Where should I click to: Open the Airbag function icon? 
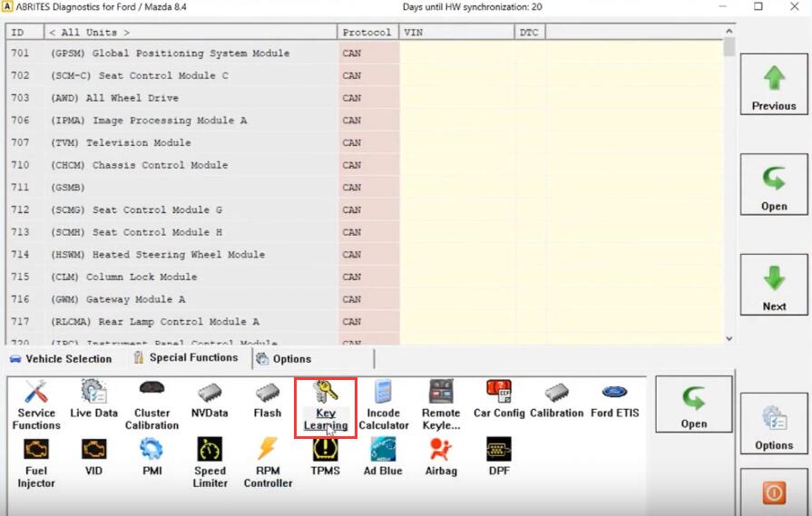pos(441,457)
